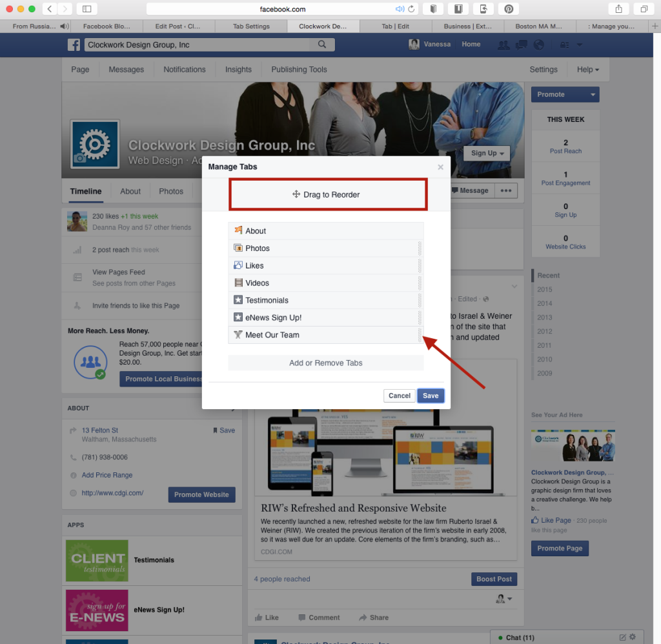Click the eNews Sign Up star icon
The width and height of the screenshot is (661, 644).
point(238,317)
